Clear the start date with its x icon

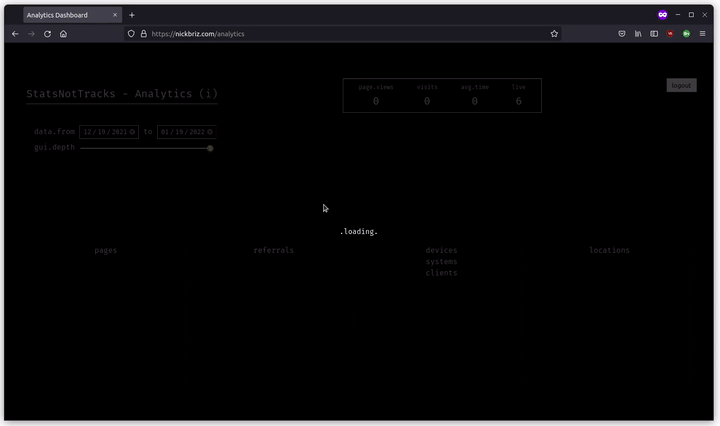click(x=132, y=132)
